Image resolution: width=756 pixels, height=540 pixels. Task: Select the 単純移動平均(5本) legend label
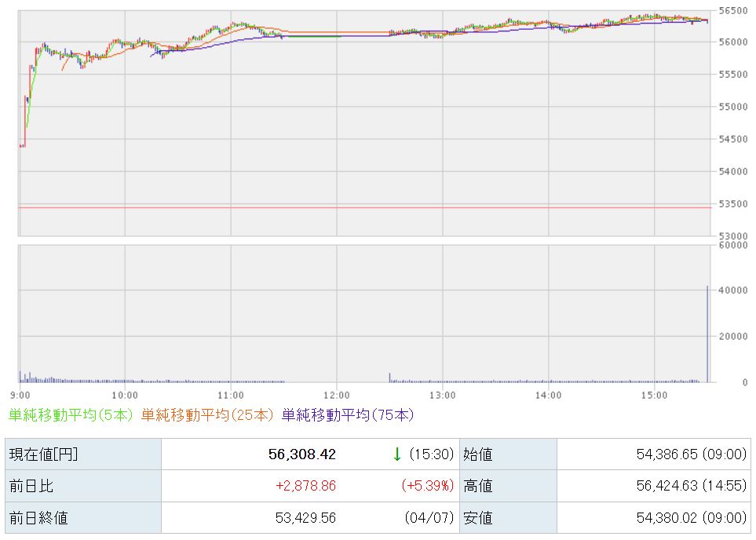pyautogui.click(x=71, y=414)
